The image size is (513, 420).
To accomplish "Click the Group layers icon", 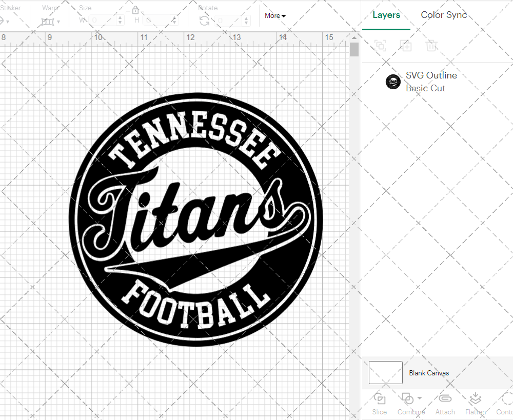I will point(380,46).
